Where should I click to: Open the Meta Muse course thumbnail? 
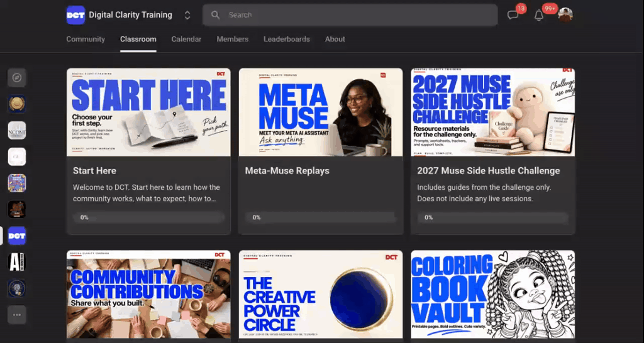coord(321,112)
